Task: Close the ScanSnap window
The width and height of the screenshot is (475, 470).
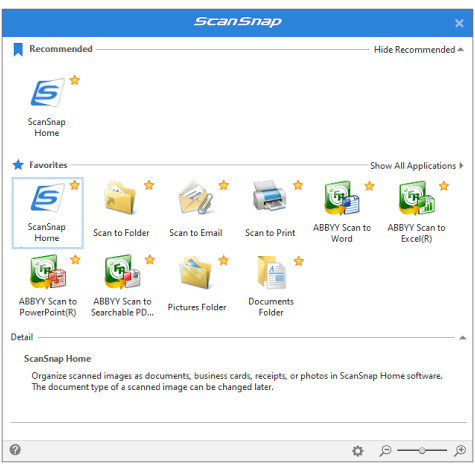Action: tap(459, 23)
